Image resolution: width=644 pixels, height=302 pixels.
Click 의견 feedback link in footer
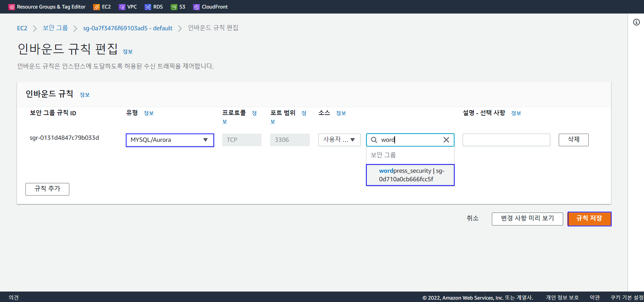(14, 298)
